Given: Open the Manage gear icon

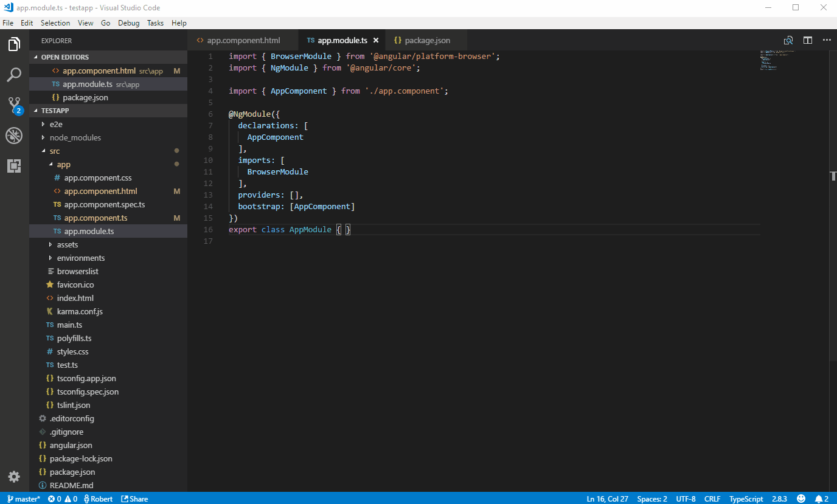Looking at the screenshot, I should point(14,476).
